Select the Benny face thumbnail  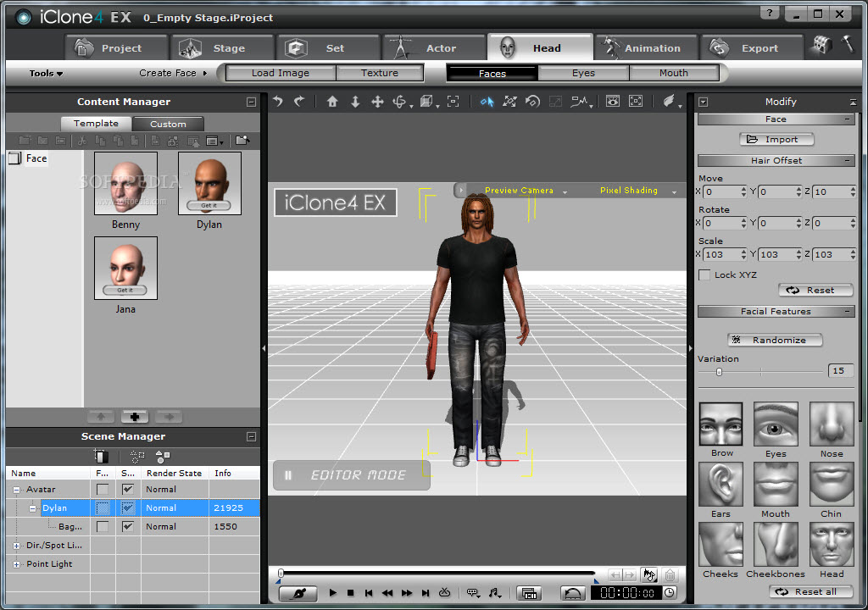pos(125,183)
